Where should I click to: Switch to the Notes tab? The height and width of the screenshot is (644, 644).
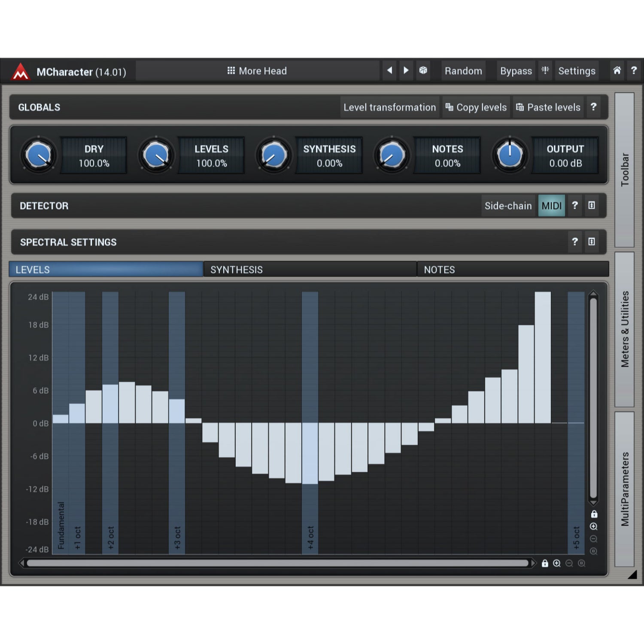point(513,269)
